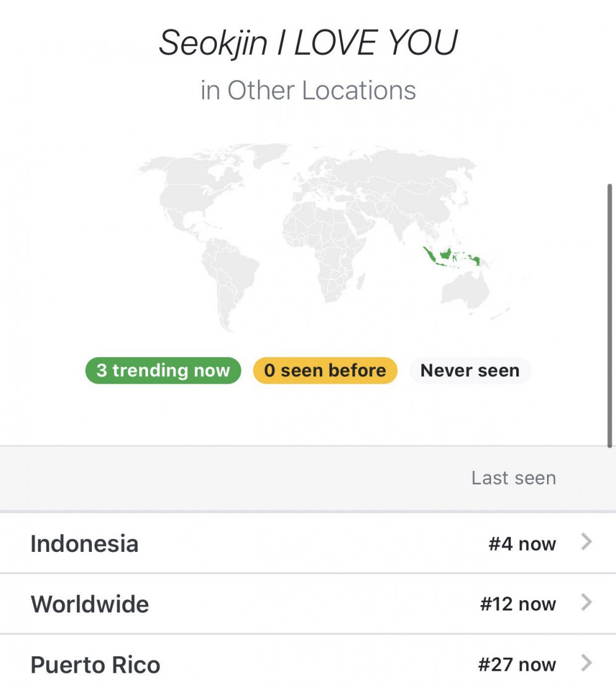Toggle the '0 seen before' yellow filter
The width and height of the screenshot is (616, 685).
[x=325, y=370]
